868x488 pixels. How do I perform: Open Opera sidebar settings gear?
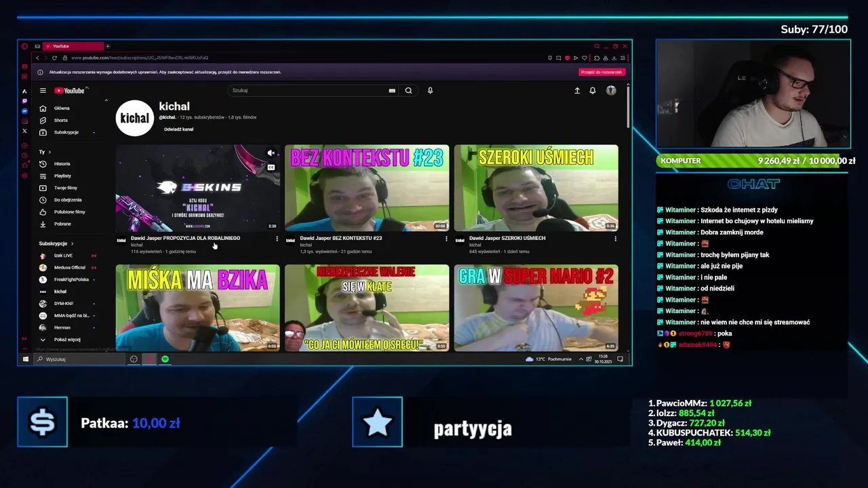(x=24, y=176)
